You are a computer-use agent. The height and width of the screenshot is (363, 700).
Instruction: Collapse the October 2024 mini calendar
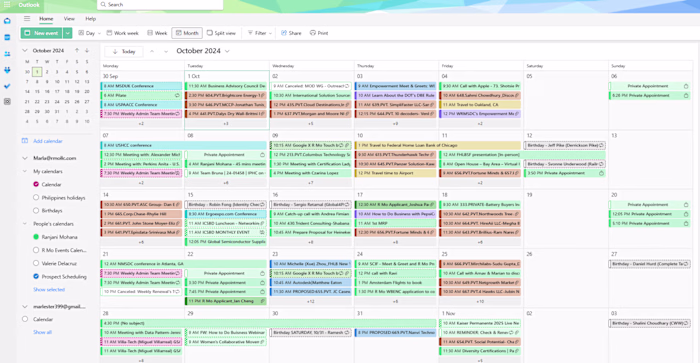point(25,50)
